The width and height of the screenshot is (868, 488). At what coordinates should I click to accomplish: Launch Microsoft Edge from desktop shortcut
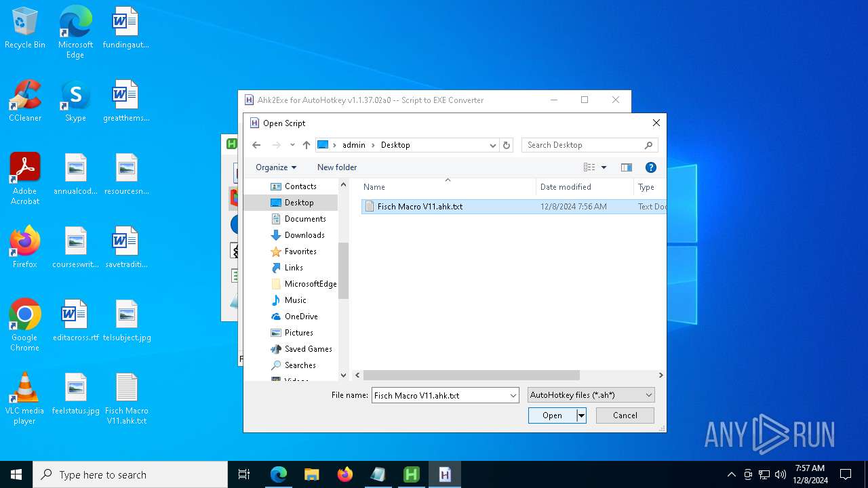tap(75, 33)
